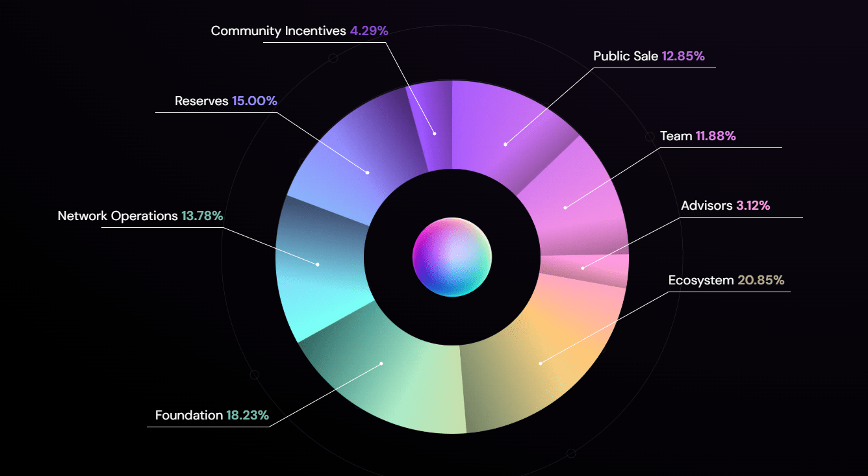Click the gradient sphere in the chart center
Screen dimensions: 868x476
coord(451,257)
